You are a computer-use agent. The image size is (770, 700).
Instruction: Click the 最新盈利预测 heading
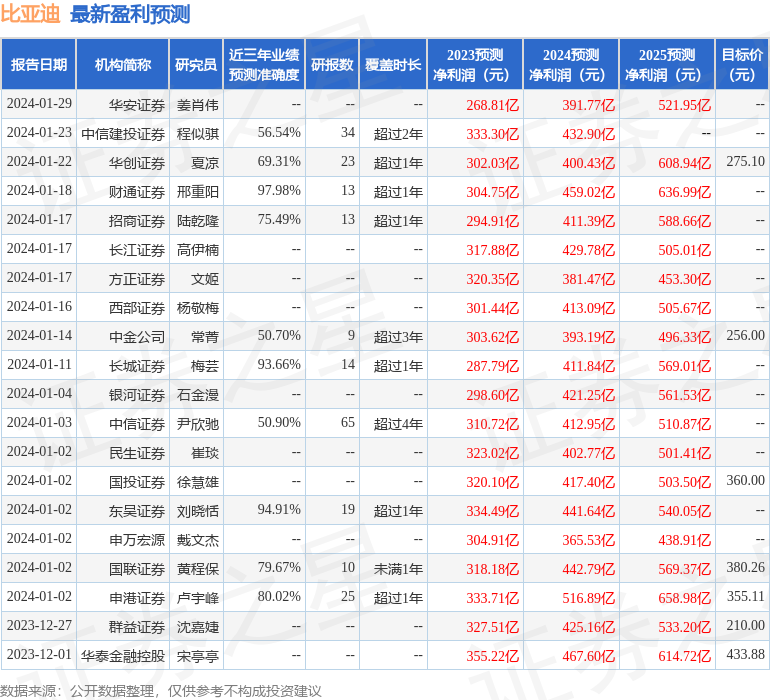[130, 14]
